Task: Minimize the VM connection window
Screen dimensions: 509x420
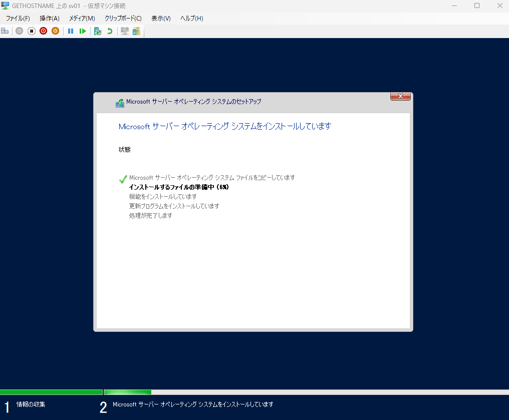Action: point(454,6)
